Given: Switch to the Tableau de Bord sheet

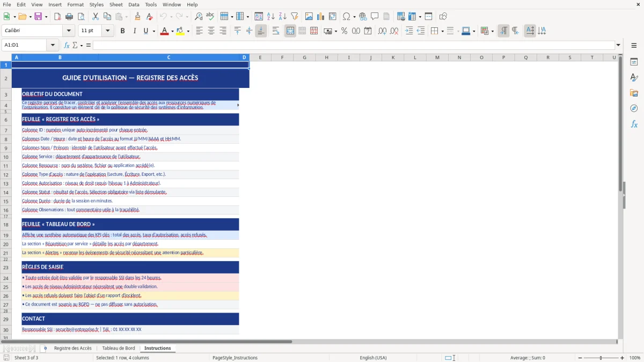Looking at the screenshot, I should (x=119, y=348).
